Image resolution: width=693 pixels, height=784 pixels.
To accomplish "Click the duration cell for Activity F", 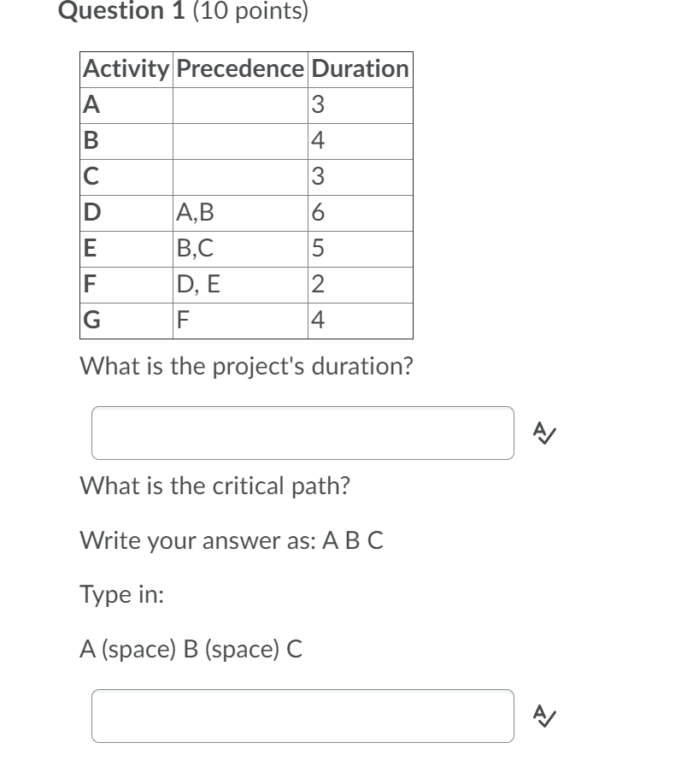I will [x=360, y=285].
